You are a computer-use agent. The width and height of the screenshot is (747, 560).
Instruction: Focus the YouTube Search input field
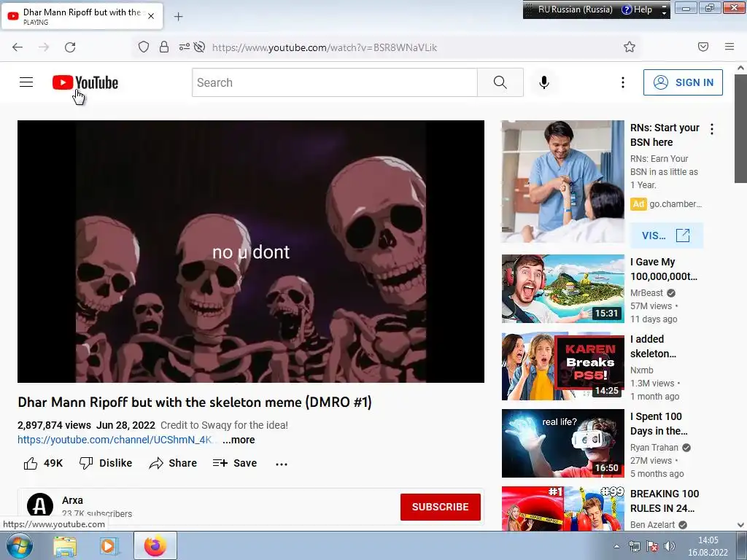pyautogui.click(x=334, y=82)
